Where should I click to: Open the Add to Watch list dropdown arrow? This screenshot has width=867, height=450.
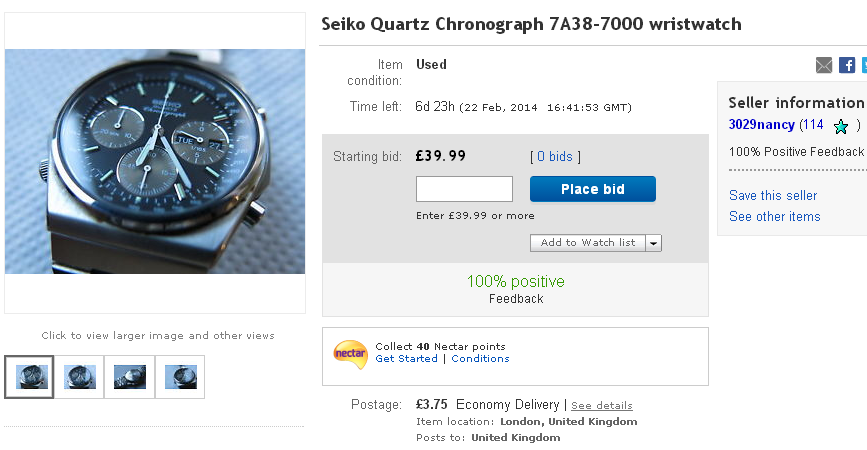tap(653, 243)
